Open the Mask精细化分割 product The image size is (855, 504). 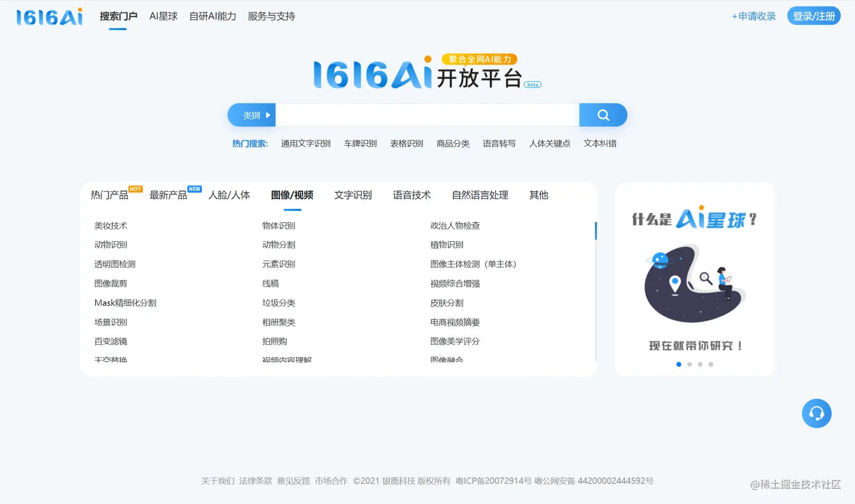(x=126, y=303)
